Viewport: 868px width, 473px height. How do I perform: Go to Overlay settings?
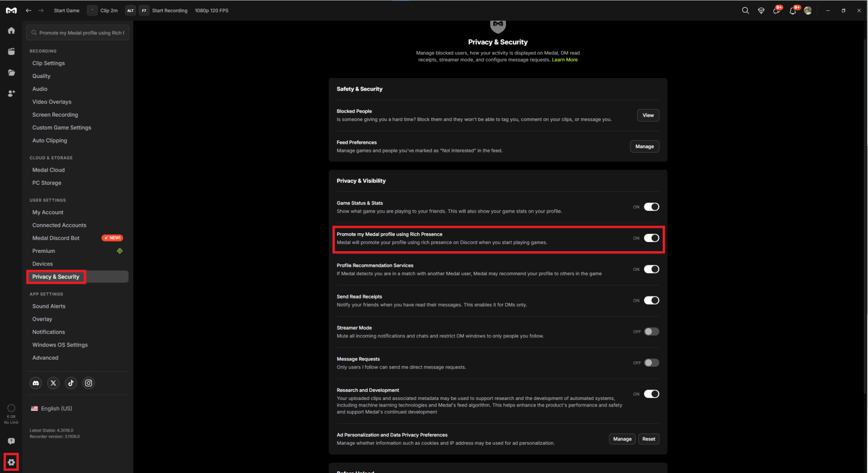pos(42,319)
